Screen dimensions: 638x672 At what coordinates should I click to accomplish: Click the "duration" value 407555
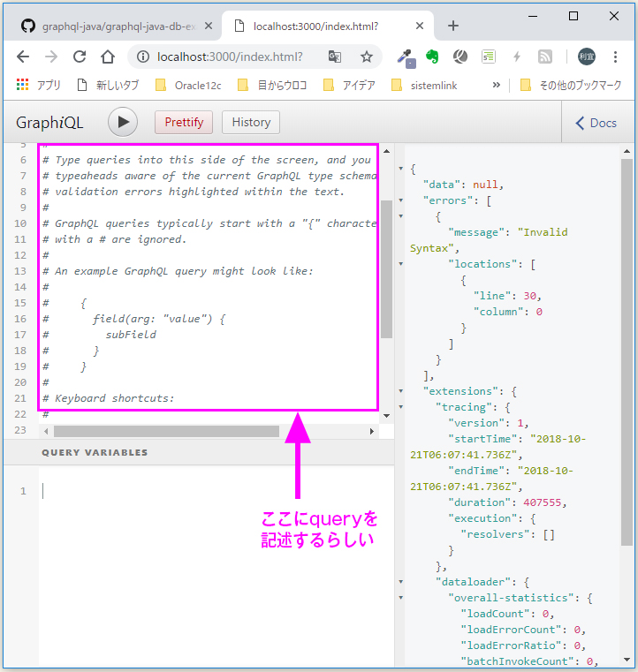click(x=542, y=502)
